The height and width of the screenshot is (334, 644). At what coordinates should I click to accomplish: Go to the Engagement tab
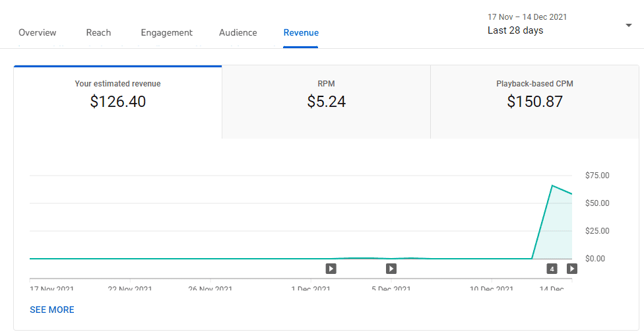[166, 32]
